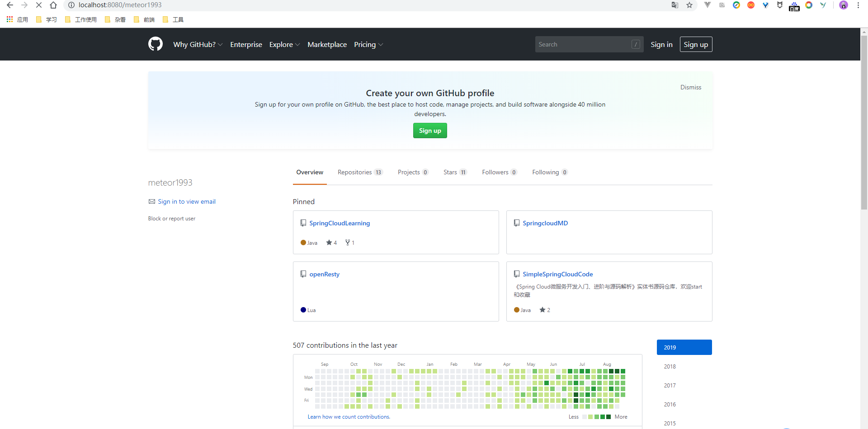This screenshot has width=868, height=429.
Task: Open the apps grid in bookmarks bar
Action: tap(9, 19)
